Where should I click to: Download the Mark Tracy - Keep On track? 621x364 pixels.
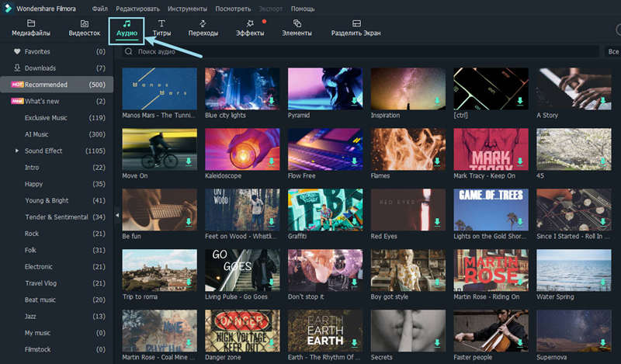point(519,161)
